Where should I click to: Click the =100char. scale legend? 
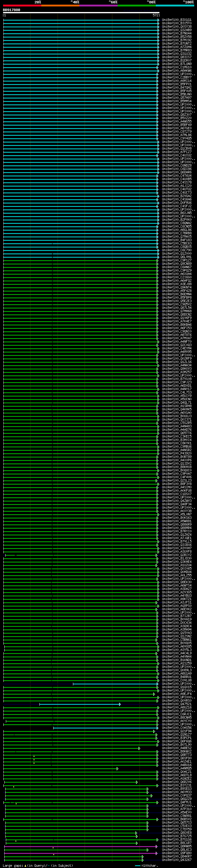pos(146,866)
